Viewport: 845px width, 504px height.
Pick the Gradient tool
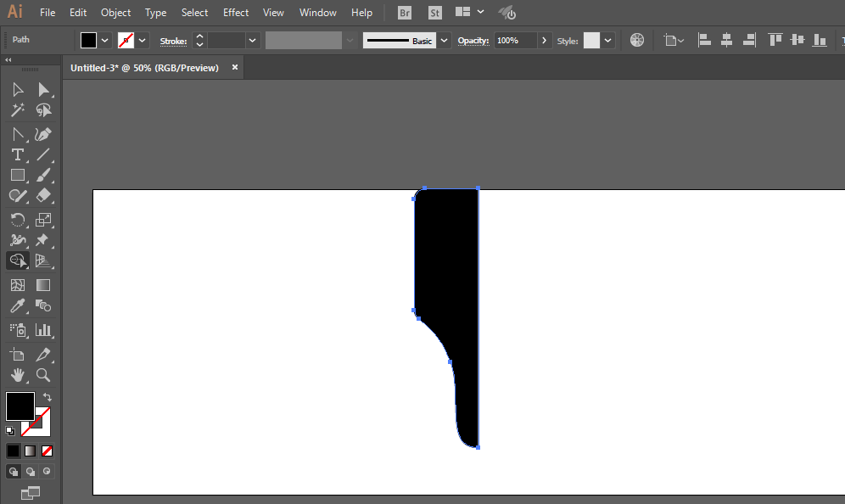click(x=43, y=285)
